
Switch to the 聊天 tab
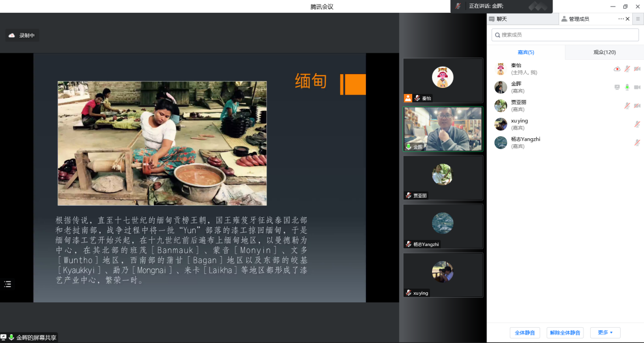click(x=501, y=19)
